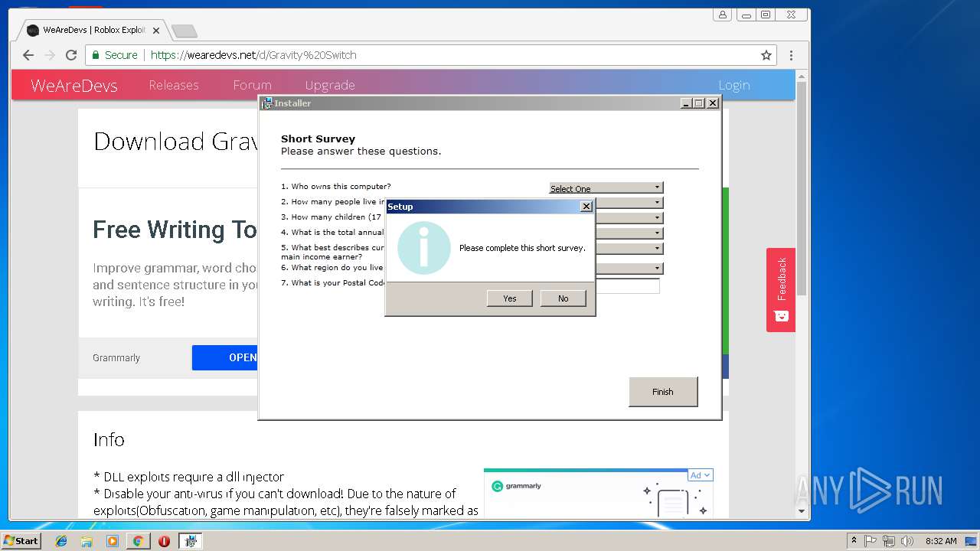Open Windows Explorer folder in taskbar
This screenshot has width=980, height=551.
point(87,541)
